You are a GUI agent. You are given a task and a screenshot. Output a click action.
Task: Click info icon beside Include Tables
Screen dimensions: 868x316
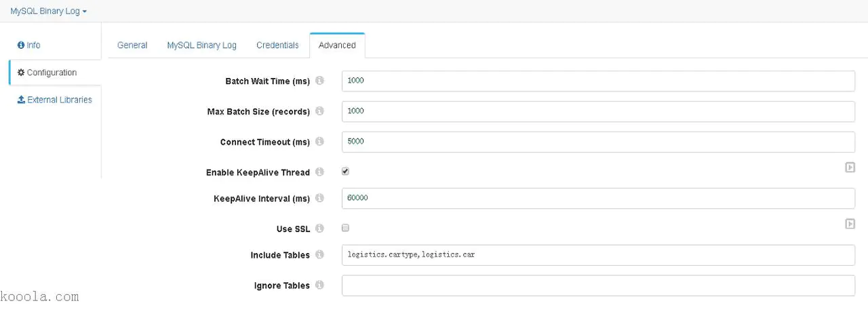(320, 255)
